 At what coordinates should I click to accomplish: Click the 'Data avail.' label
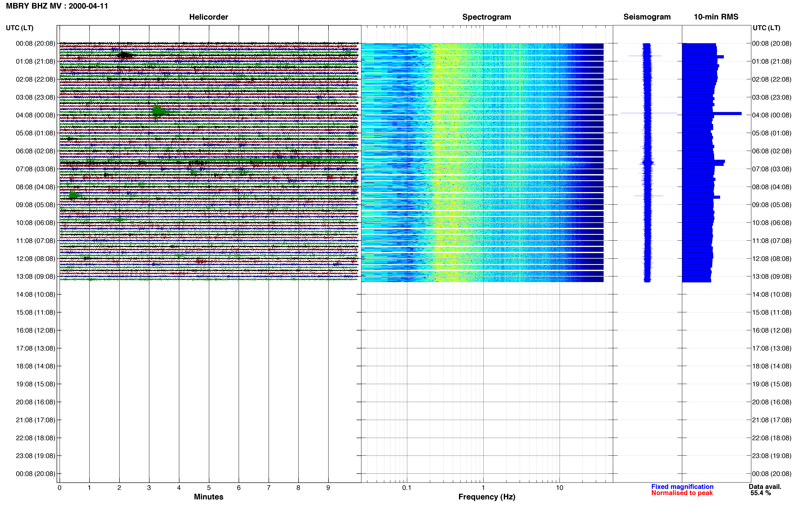pos(765,486)
